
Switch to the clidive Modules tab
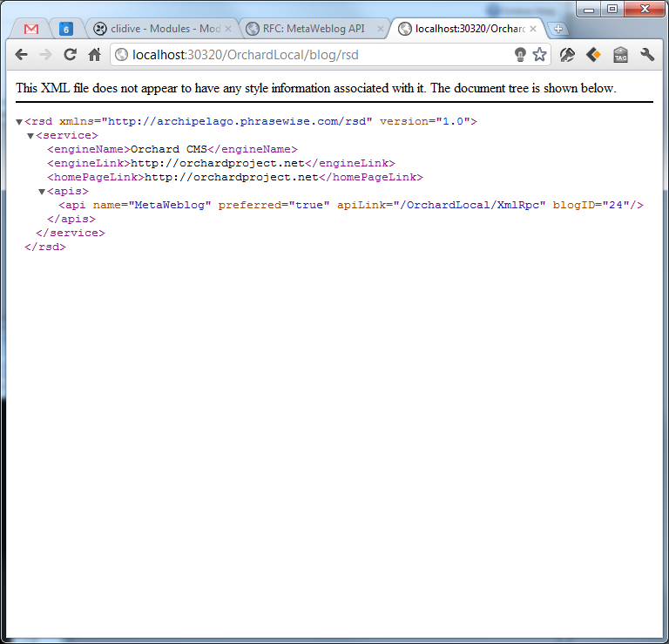tap(157, 29)
